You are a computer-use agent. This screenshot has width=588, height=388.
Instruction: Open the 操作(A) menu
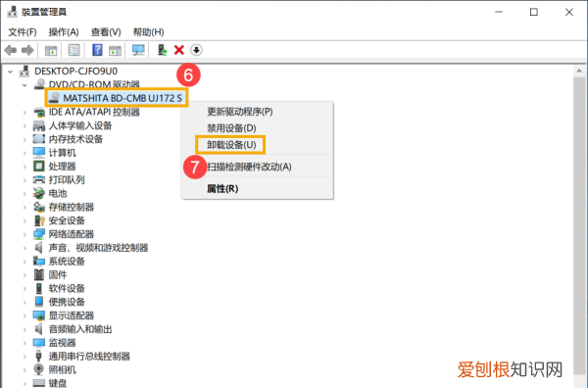(64, 32)
